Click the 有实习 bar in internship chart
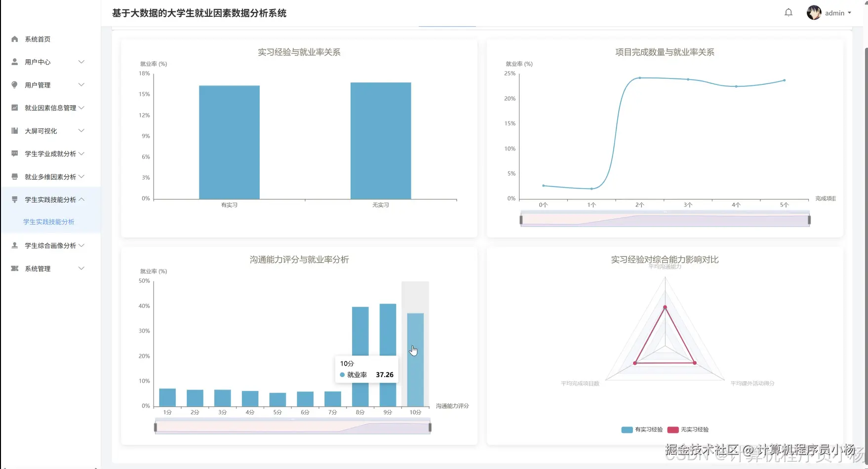The image size is (868, 469). click(229, 142)
